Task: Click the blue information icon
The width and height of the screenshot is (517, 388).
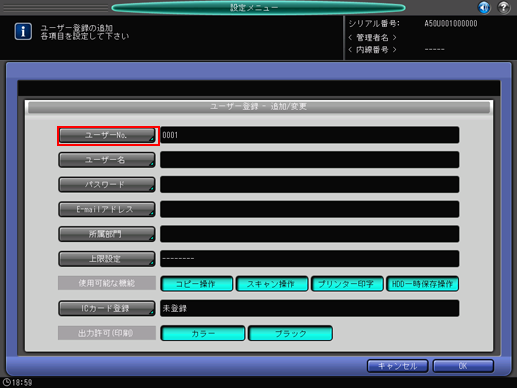Action: click(23, 32)
